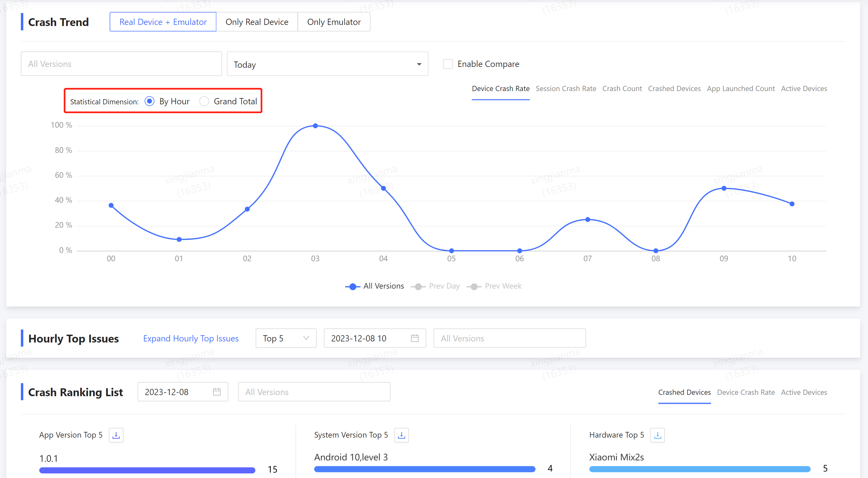
Task: Open calendar icon in Crash Ranking date field
Action: point(217,392)
